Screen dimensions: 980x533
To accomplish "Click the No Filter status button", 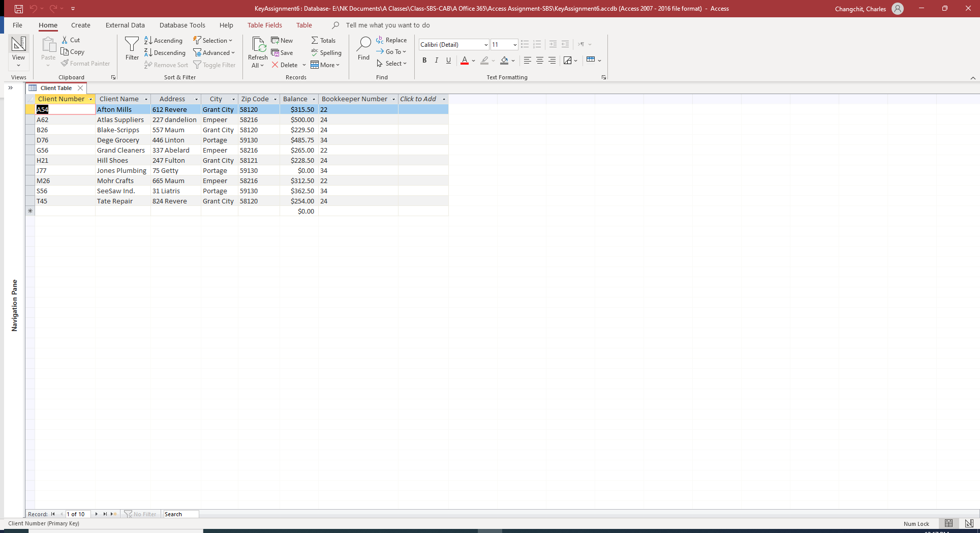I will 141,514.
